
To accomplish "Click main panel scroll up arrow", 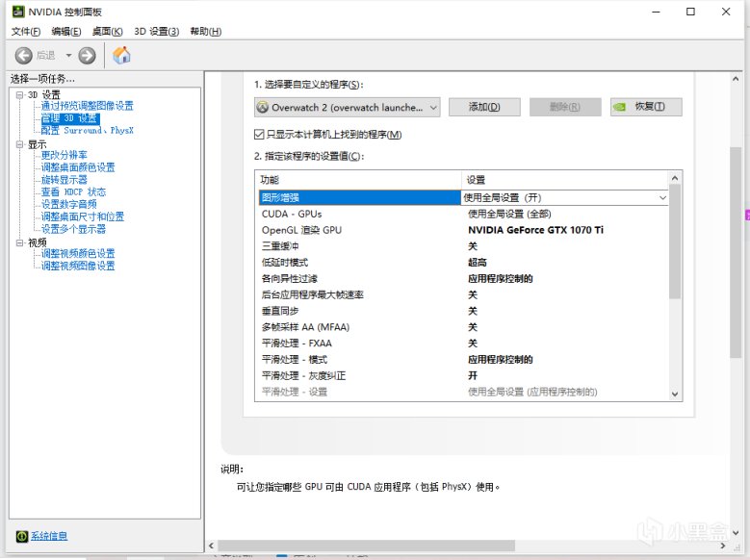I will [736, 79].
